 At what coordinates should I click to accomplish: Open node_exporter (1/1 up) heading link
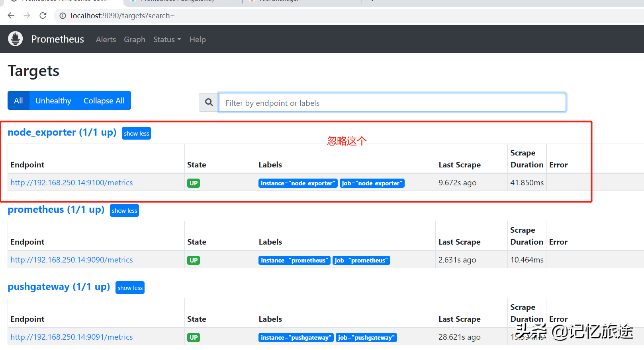pyautogui.click(x=62, y=132)
